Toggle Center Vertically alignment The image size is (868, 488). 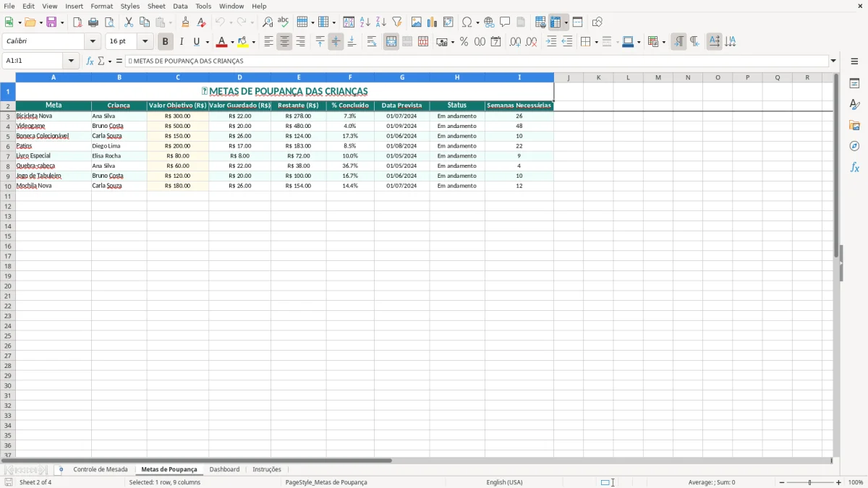tap(336, 42)
